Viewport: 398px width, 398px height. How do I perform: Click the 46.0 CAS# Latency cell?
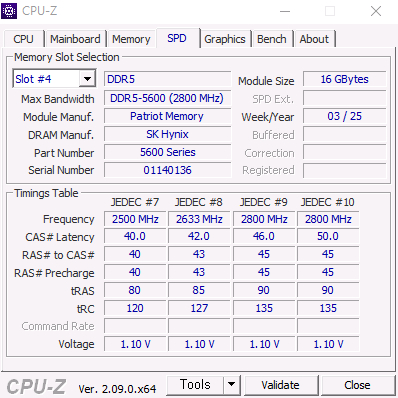point(264,237)
